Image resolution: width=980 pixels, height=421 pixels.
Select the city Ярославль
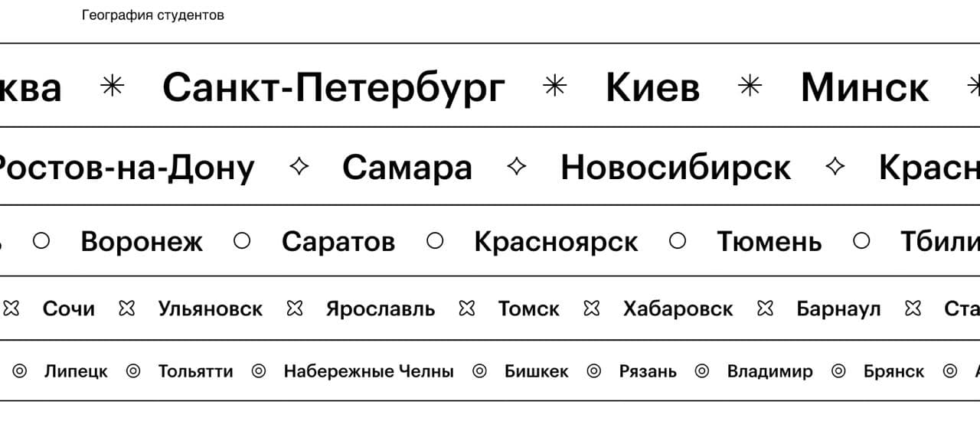coord(380,309)
